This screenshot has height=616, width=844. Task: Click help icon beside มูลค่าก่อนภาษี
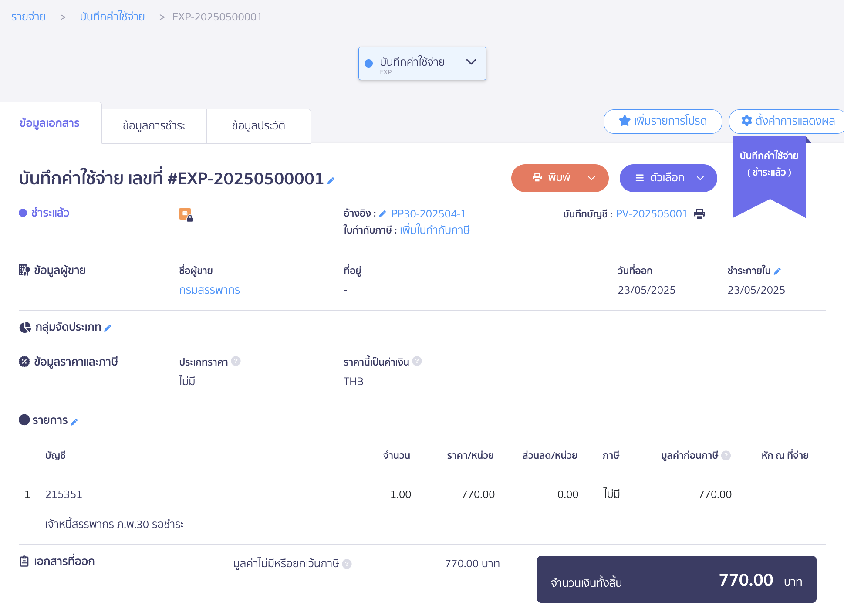(726, 455)
